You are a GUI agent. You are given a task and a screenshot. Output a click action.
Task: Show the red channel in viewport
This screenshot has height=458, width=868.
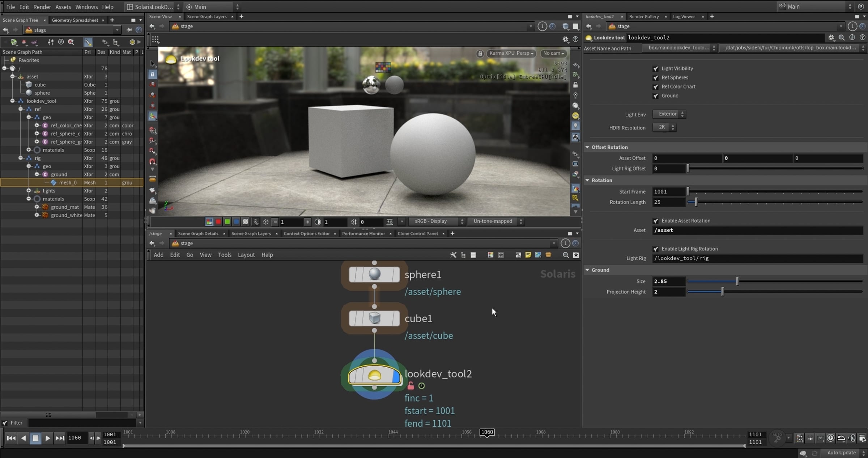pos(218,222)
